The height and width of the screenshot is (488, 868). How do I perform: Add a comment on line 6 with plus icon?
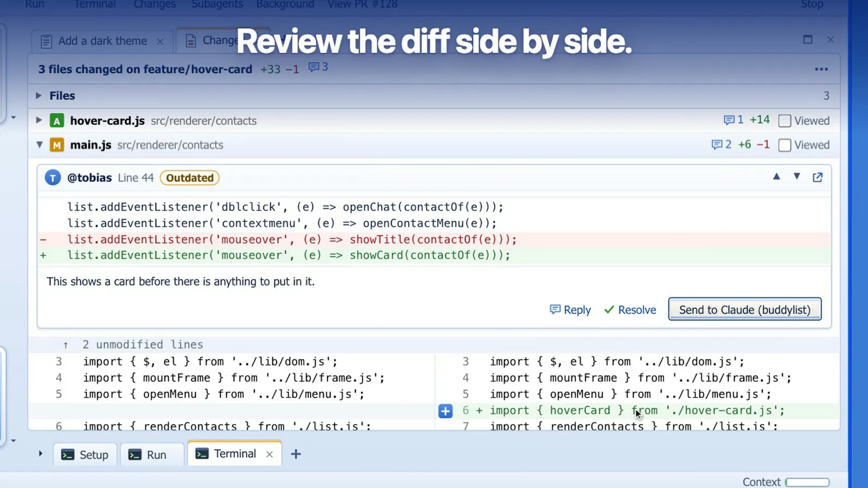pos(445,411)
